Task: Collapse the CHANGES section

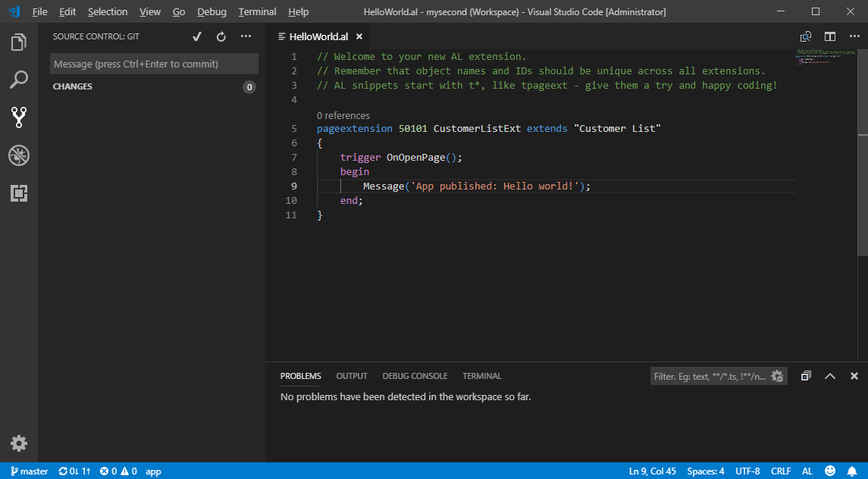Action: 73,87
